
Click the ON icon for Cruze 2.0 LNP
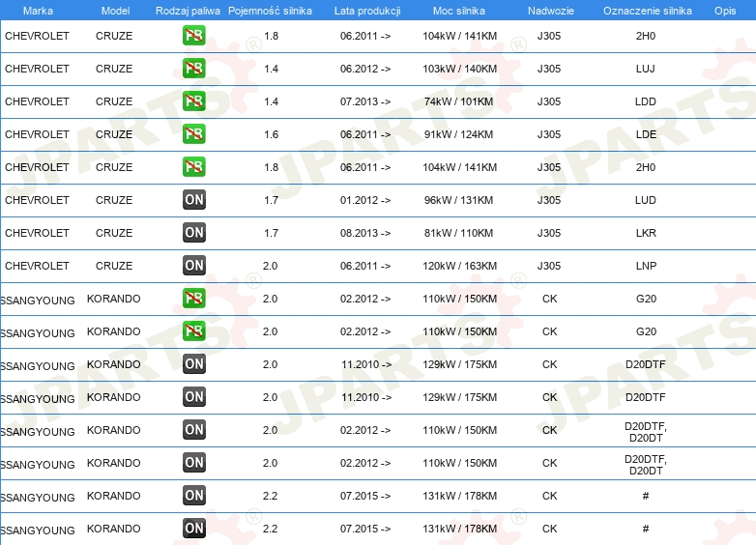[x=193, y=266]
